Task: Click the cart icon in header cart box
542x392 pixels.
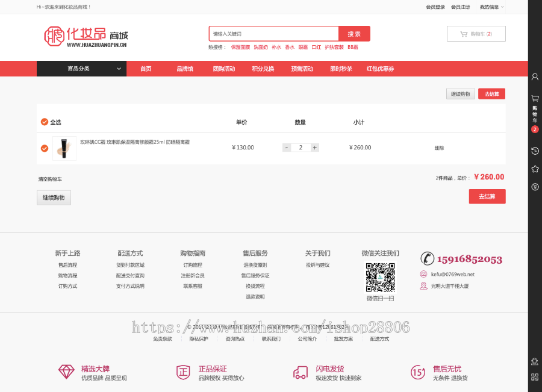Action: (x=464, y=34)
